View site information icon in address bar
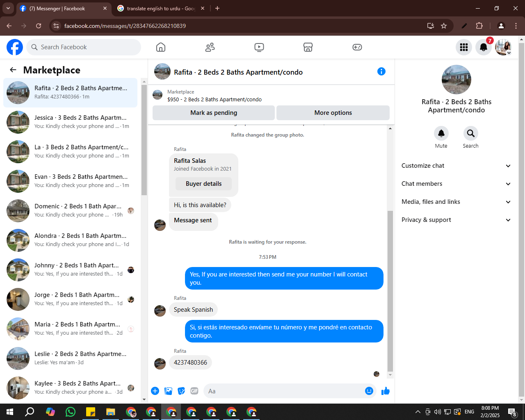This screenshot has width=525, height=420. [57, 26]
